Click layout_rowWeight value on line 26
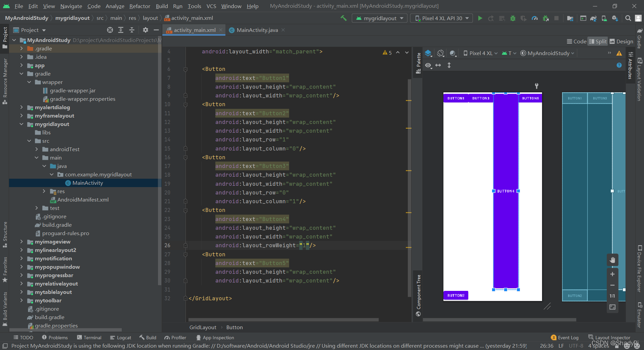This screenshot has height=350, width=644. [x=304, y=245]
